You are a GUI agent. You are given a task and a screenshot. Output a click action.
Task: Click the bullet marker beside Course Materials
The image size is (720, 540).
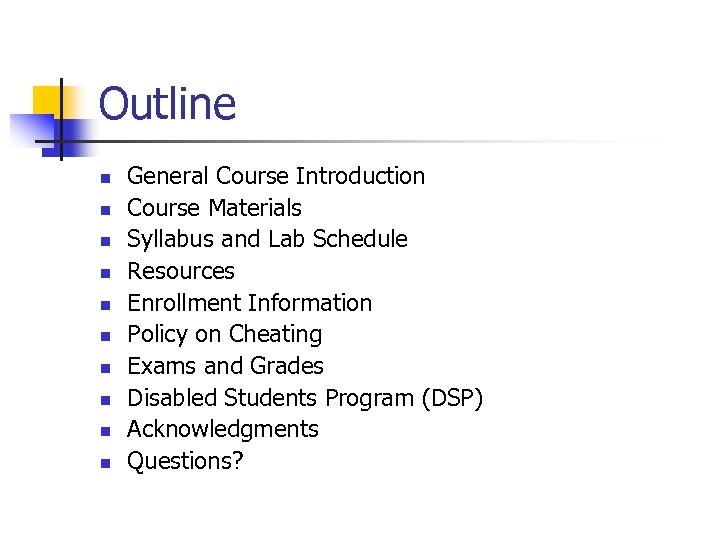[x=103, y=210]
